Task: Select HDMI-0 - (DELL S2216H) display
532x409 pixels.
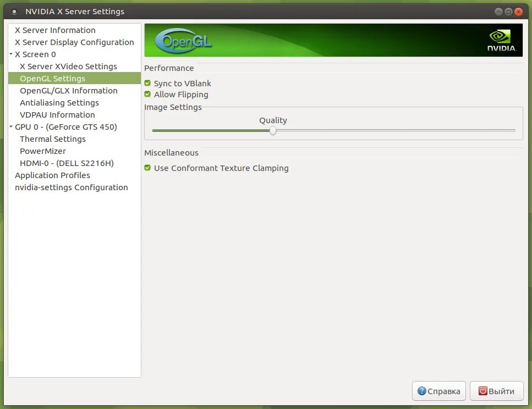Action: tap(67, 163)
